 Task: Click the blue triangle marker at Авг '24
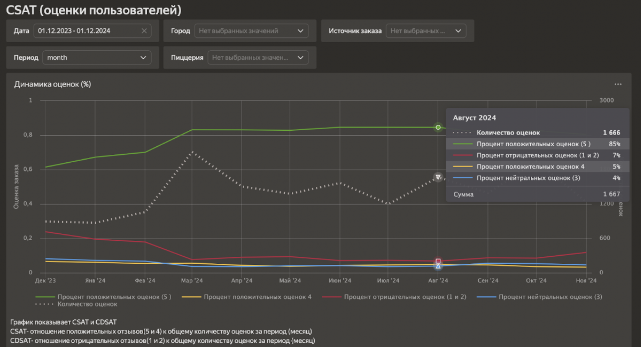(438, 266)
